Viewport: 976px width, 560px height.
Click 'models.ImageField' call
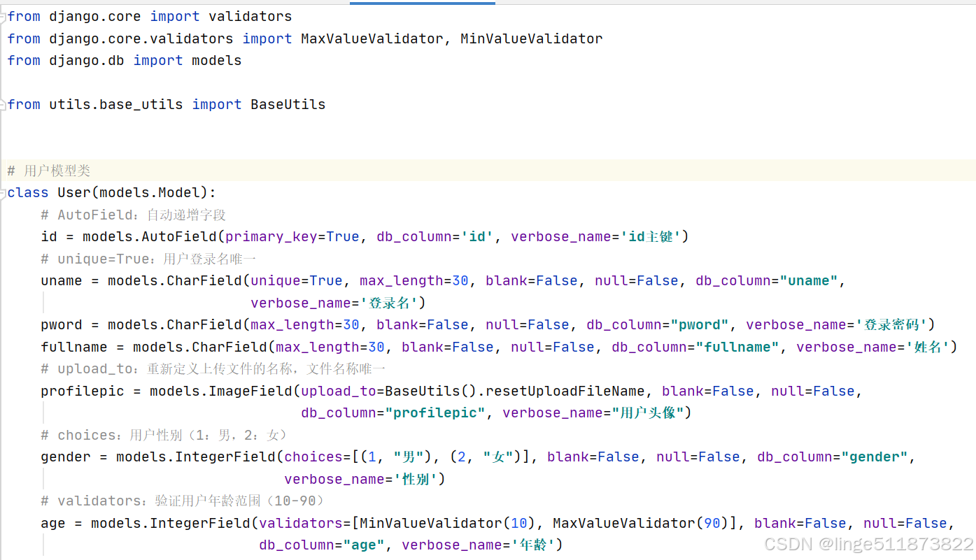click(x=221, y=391)
